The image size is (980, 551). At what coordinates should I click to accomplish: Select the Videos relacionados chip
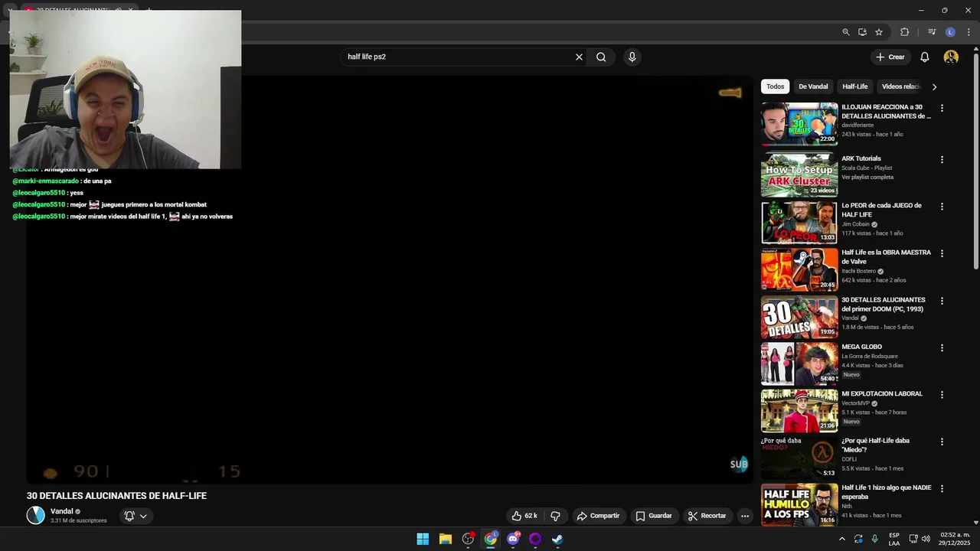click(x=900, y=86)
